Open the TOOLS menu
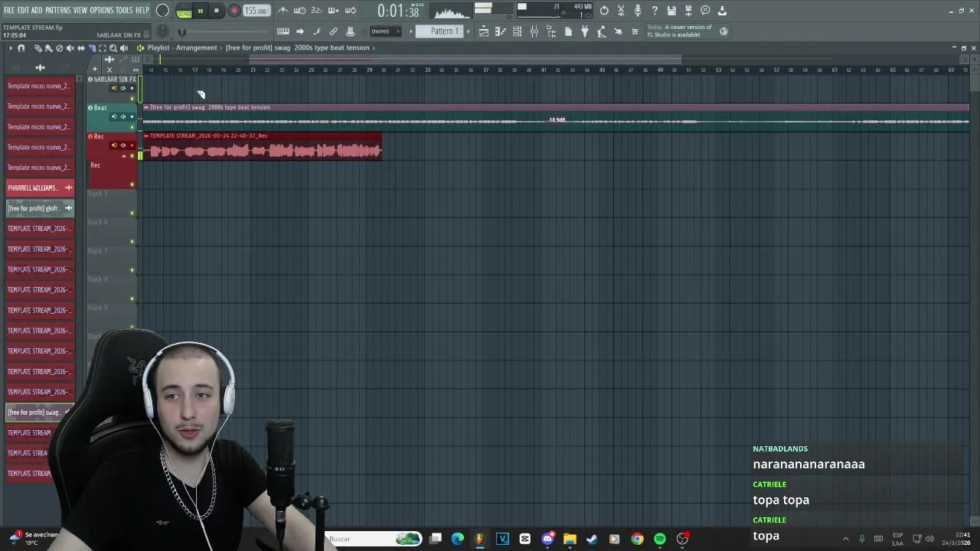The height and width of the screenshot is (551, 980). click(124, 10)
